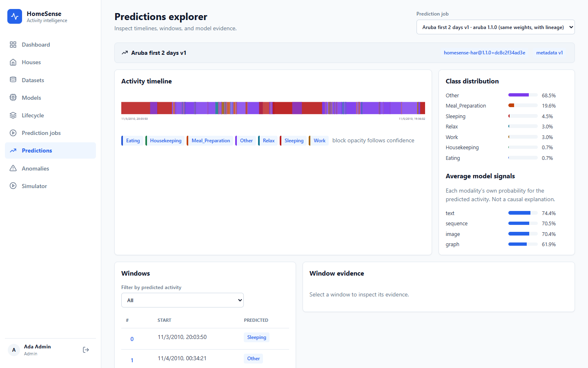This screenshot has height=368, width=588.
Task: Click the Housekeeping legend chip
Action: (x=165, y=141)
